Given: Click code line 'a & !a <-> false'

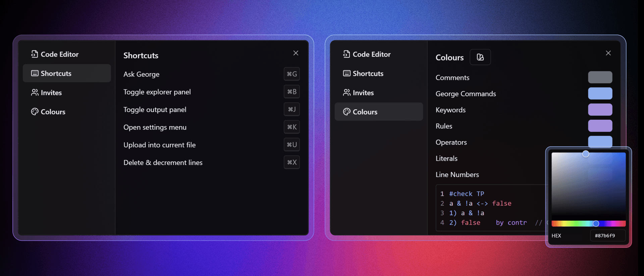Looking at the screenshot, I should pyautogui.click(x=480, y=204).
